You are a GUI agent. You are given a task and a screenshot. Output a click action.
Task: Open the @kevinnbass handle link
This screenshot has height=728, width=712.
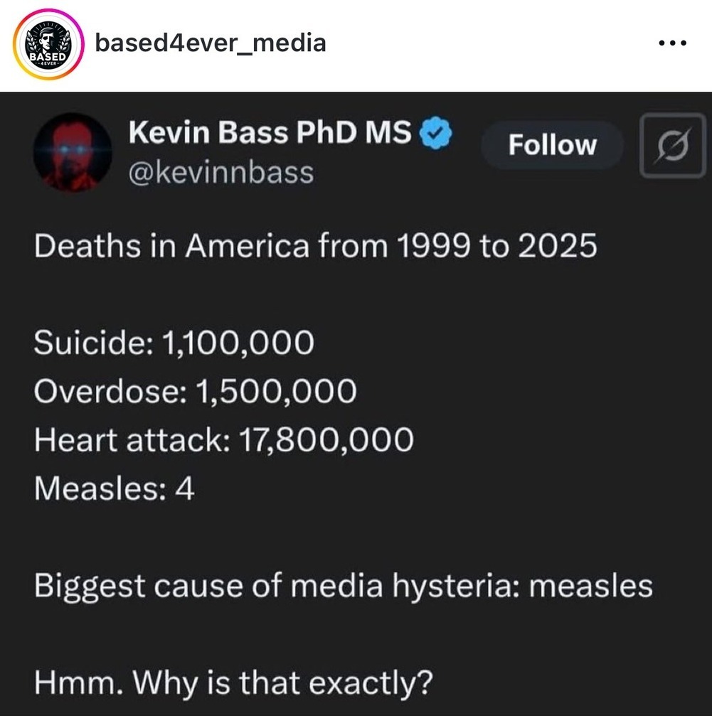[220, 171]
